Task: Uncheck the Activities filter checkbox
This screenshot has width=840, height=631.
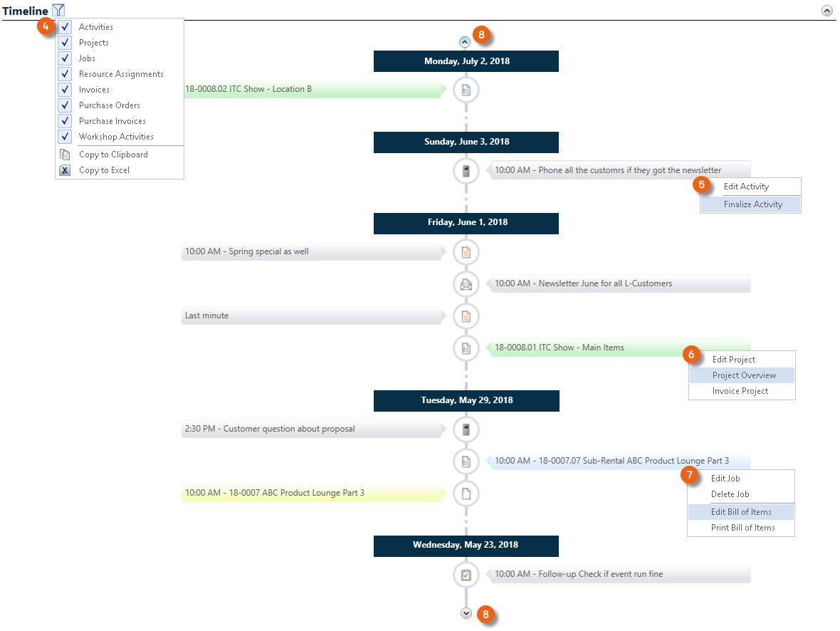Action: pos(65,27)
